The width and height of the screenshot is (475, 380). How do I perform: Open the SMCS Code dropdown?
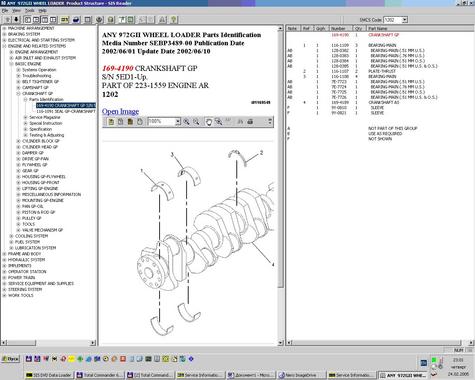tap(404, 20)
